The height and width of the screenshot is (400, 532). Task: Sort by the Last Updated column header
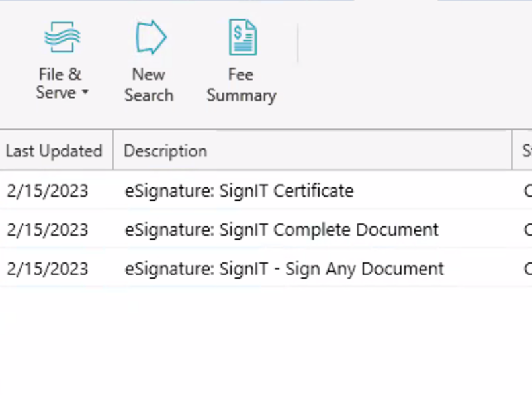(x=54, y=151)
